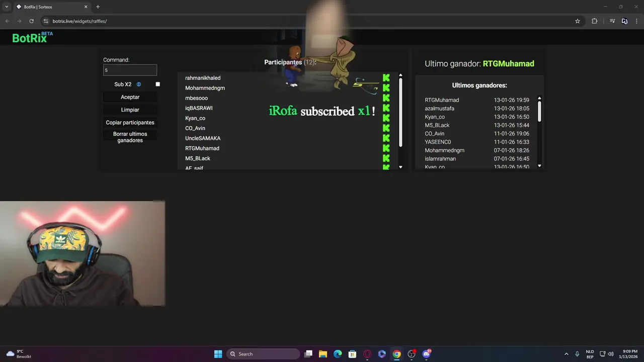Click Borrar ultimos ganadores button
Image resolution: width=644 pixels, height=362 pixels.
(130, 137)
